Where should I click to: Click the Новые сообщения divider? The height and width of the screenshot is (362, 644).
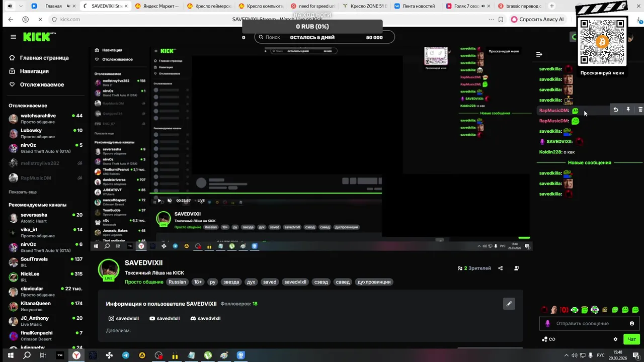589,163
